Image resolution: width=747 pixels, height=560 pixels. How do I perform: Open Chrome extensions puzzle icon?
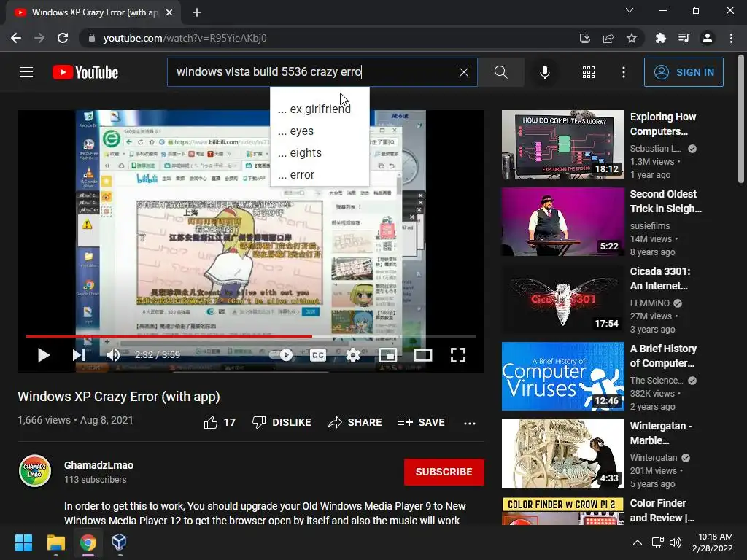point(660,38)
